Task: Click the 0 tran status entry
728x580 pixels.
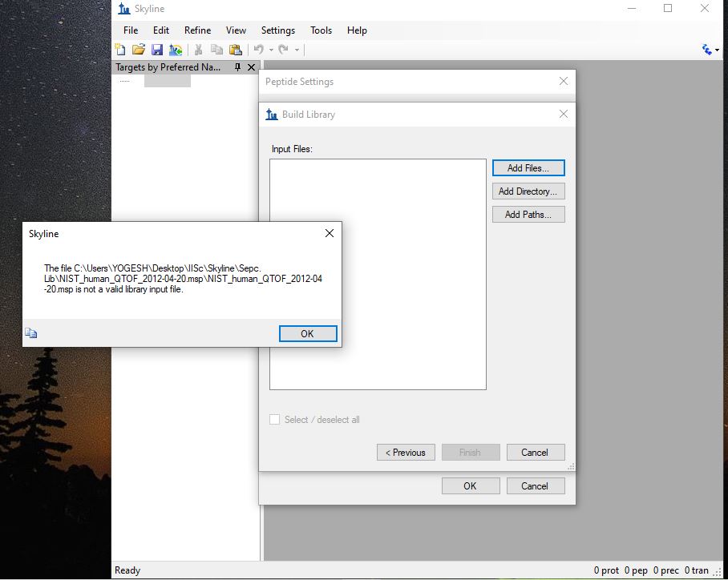Action: [x=697, y=570]
